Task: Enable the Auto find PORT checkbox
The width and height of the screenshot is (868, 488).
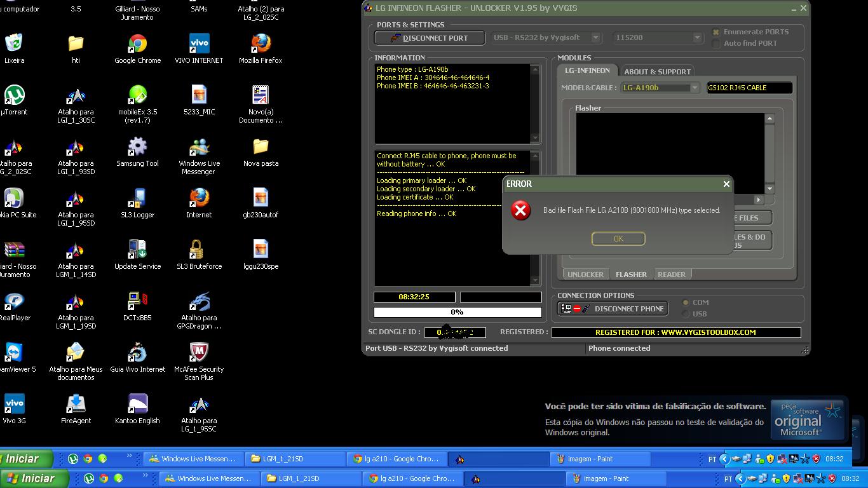Action: click(716, 43)
